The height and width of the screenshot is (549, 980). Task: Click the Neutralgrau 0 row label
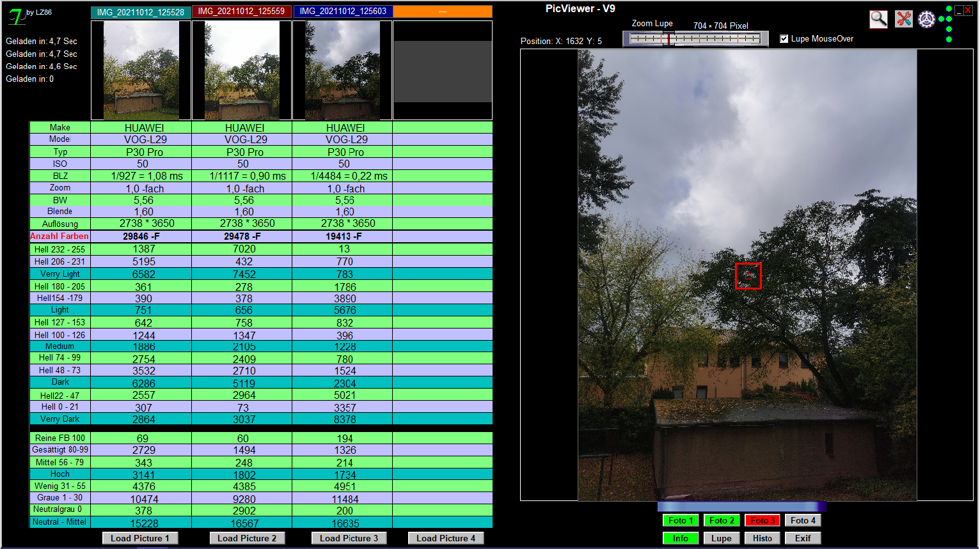coord(60,509)
